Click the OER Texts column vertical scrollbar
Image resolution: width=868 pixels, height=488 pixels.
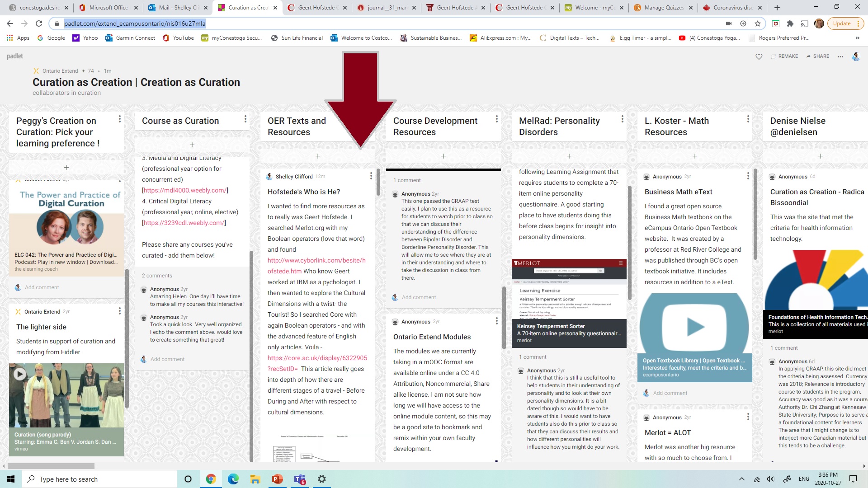(378, 183)
